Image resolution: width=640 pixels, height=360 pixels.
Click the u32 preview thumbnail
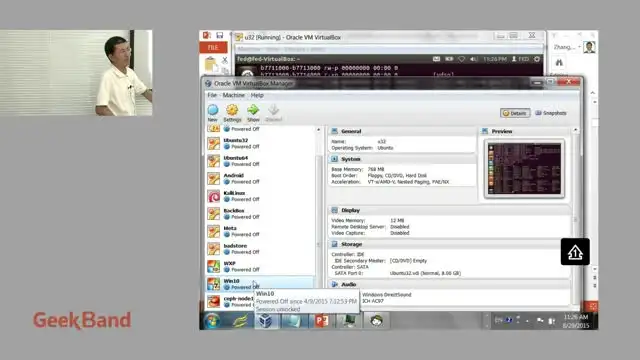pyautogui.click(x=524, y=169)
